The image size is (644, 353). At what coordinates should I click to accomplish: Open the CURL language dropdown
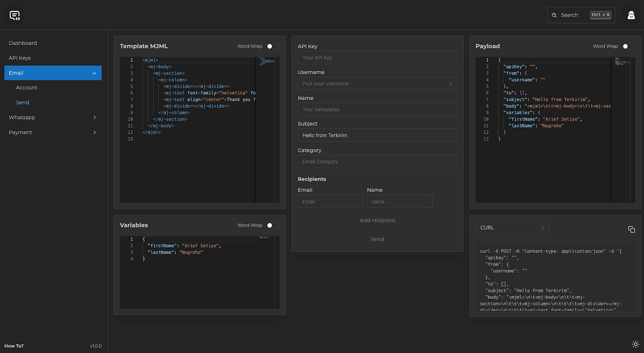click(512, 228)
